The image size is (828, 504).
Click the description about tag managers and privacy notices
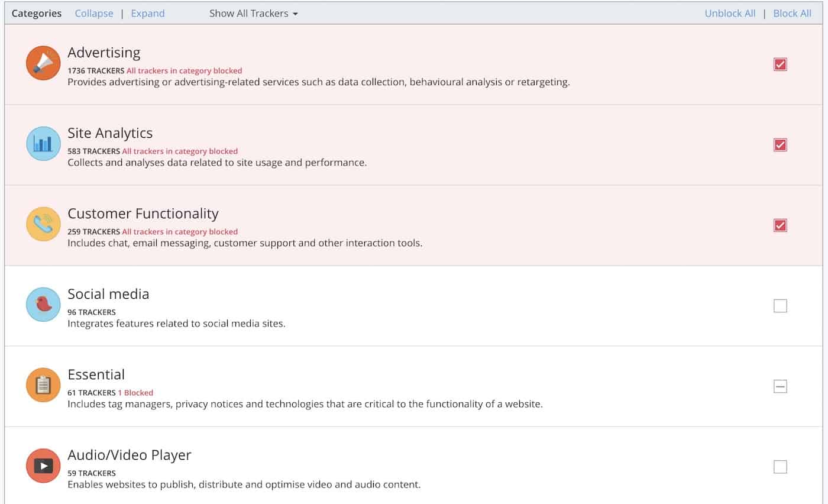click(x=305, y=404)
